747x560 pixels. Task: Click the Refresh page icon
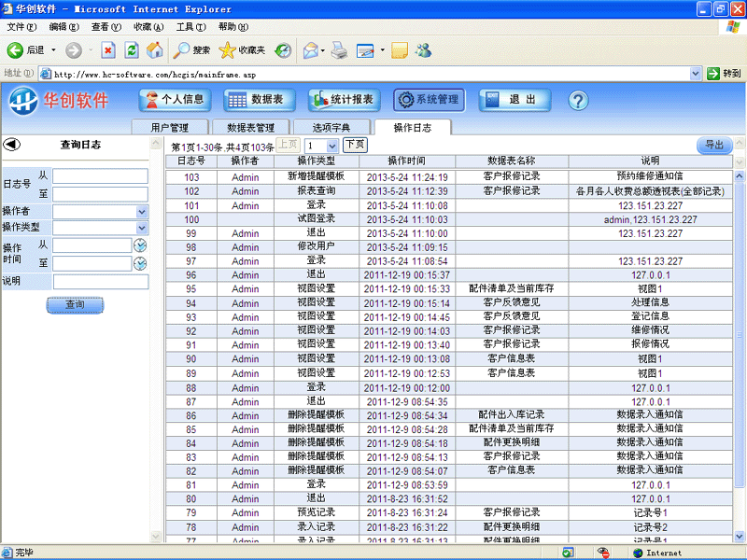pyautogui.click(x=132, y=50)
